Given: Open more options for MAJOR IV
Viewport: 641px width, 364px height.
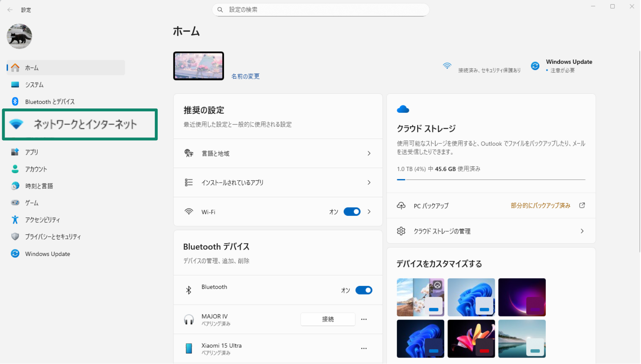Looking at the screenshot, I should coord(364,319).
